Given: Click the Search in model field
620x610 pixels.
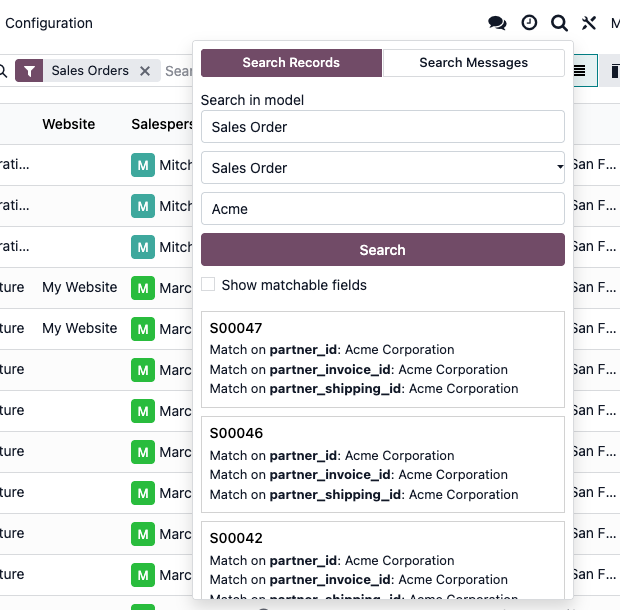Looking at the screenshot, I should tap(382, 127).
